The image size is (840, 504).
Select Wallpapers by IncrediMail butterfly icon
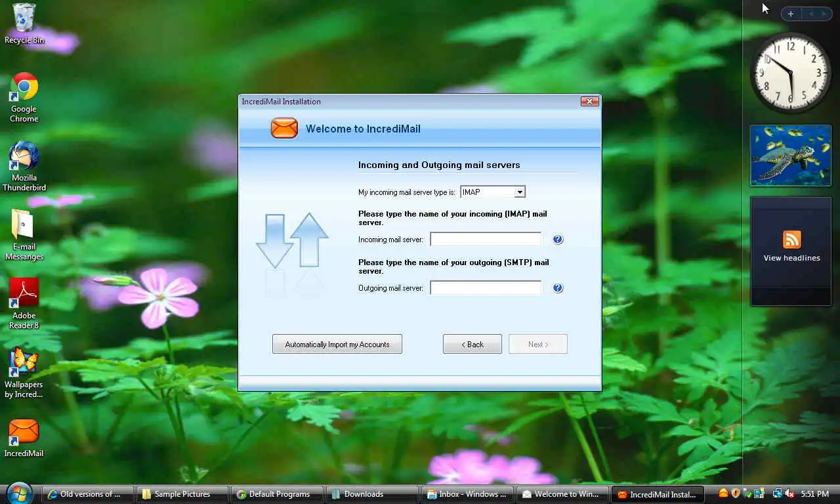24,373
